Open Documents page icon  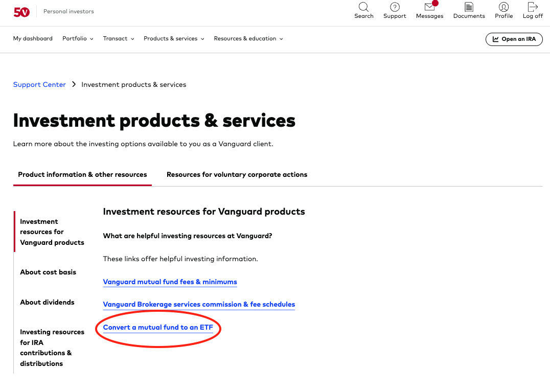pyautogui.click(x=469, y=7)
